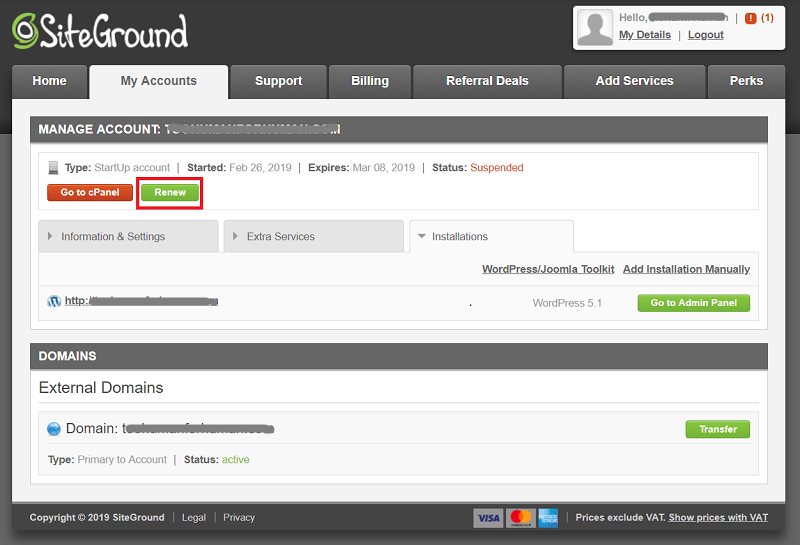Screen dimensions: 800x545
Task: Open Go to Admin Panel
Action: click(693, 303)
